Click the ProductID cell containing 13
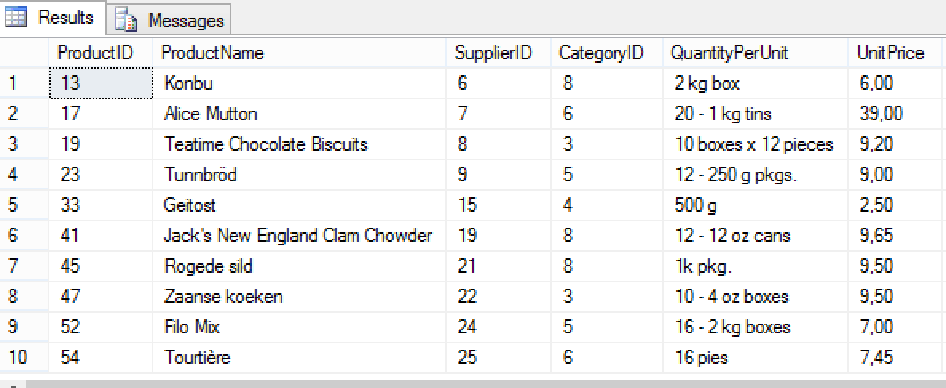Viewport: 946px width, 388px height. (x=101, y=83)
